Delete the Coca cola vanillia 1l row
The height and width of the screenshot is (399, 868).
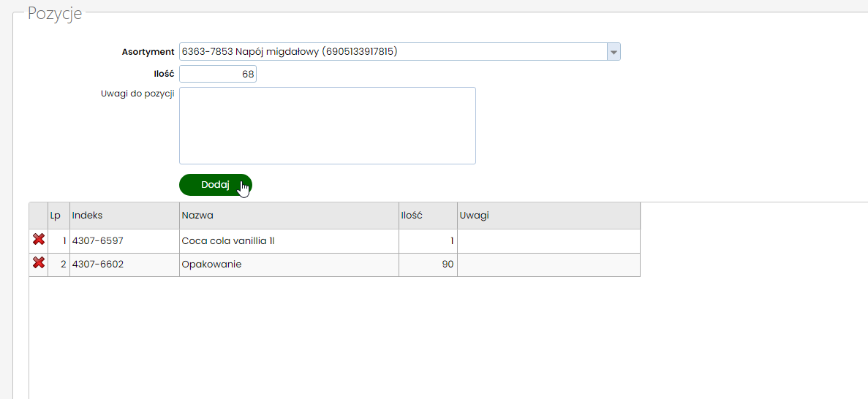39,240
